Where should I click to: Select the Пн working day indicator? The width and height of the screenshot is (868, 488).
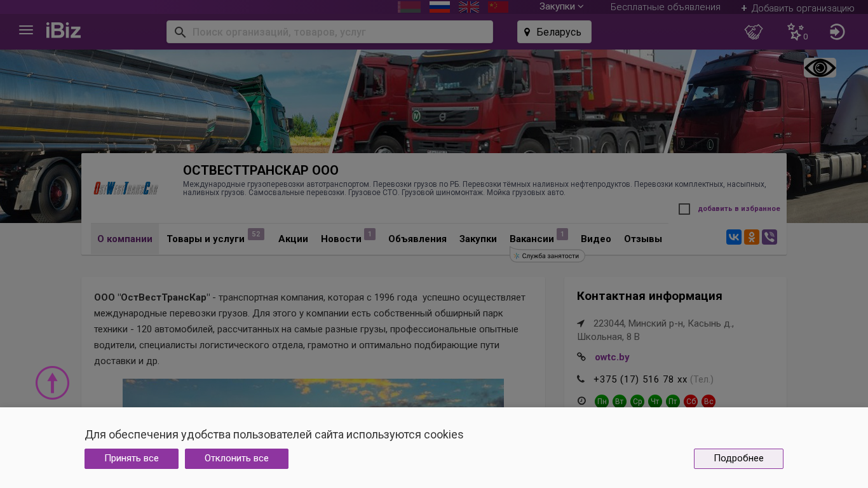point(602,402)
